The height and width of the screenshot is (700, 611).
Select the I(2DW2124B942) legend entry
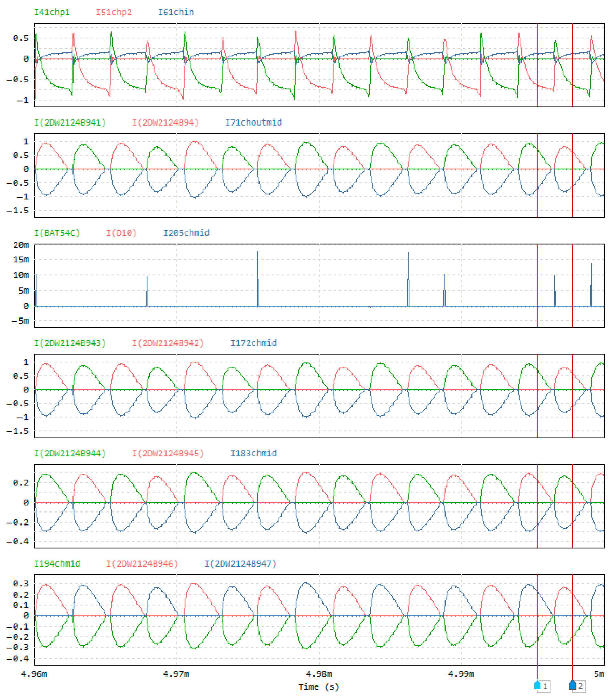[x=168, y=343]
